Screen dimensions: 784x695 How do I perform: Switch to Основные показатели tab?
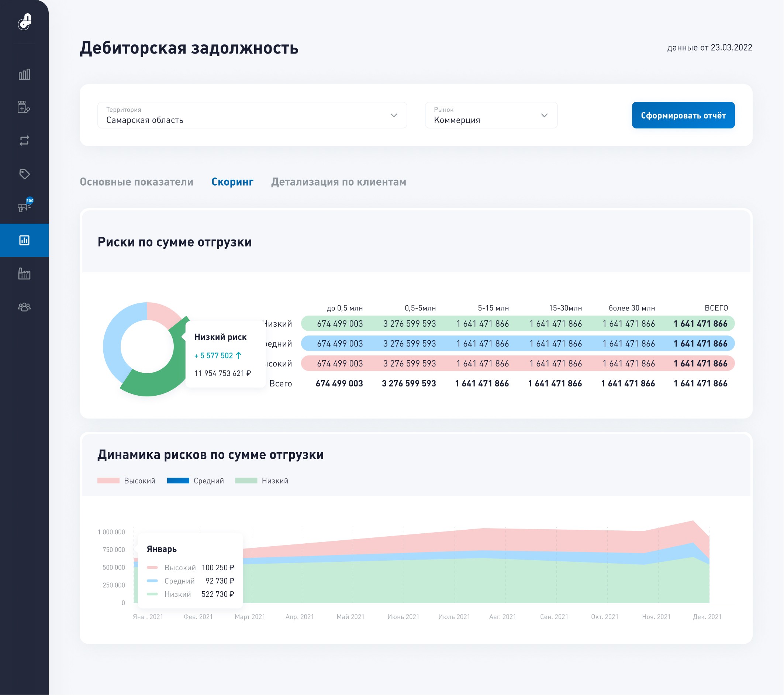click(x=137, y=182)
